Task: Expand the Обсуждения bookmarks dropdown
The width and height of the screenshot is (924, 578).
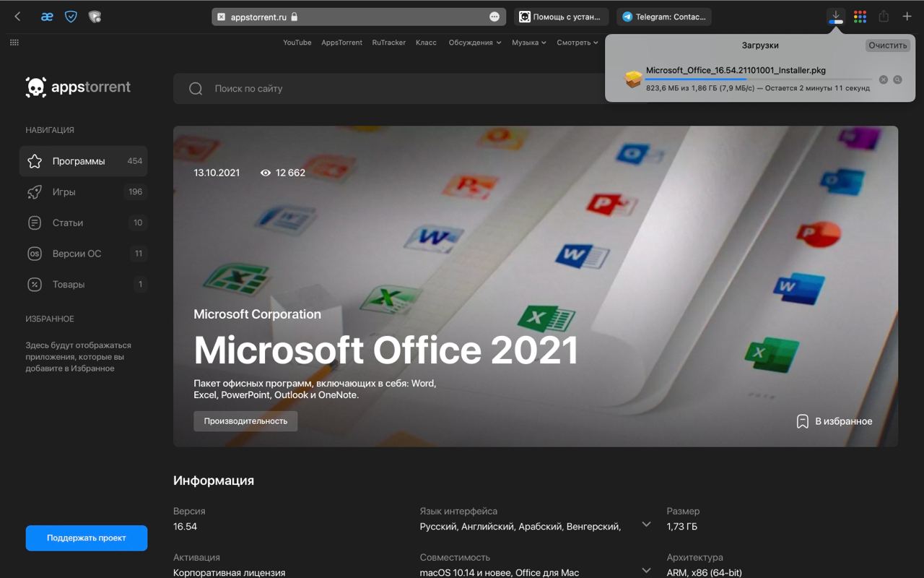Action: [475, 43]
